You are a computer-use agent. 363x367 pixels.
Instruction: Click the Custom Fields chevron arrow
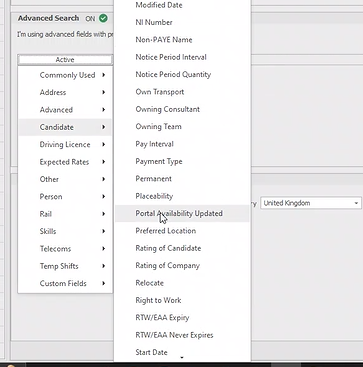pos(104,283)
